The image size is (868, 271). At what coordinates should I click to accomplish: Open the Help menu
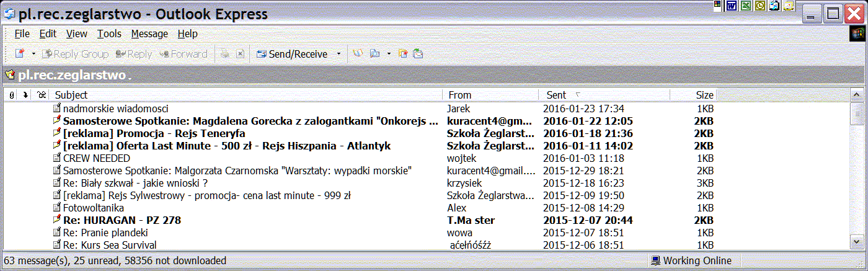(187, 33)
